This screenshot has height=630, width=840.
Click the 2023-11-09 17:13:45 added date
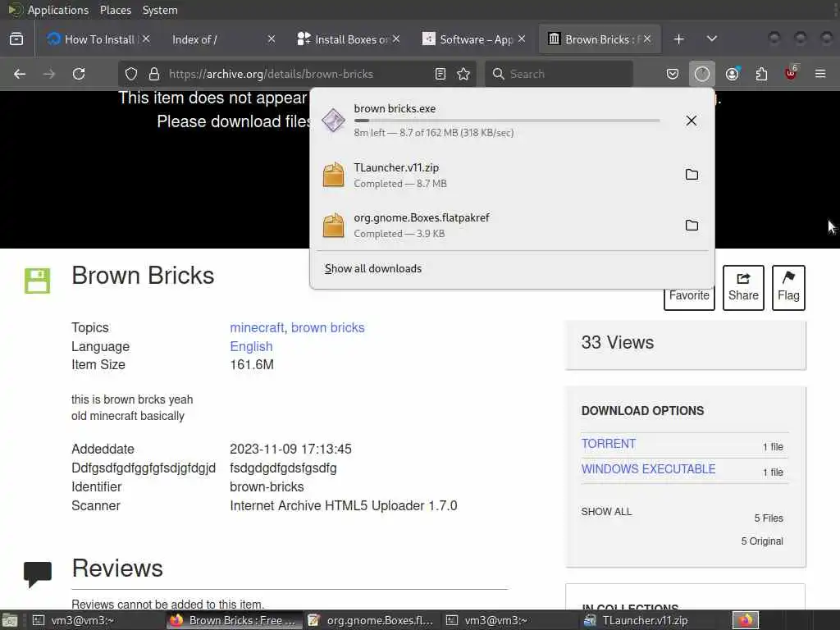coord(290,449)
